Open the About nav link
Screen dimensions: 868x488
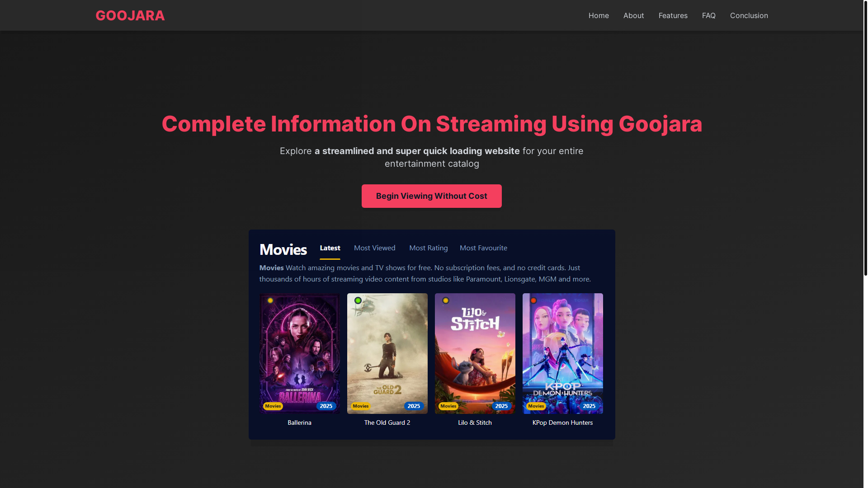pyautogui.click(x=633, y=15)
